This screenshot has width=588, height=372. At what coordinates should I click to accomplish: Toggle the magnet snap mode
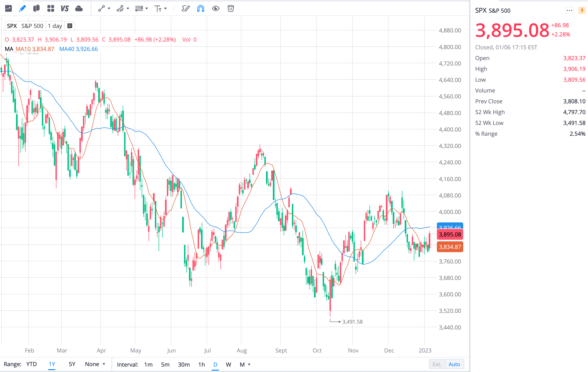pyautogui.click(x=200, y=9)
